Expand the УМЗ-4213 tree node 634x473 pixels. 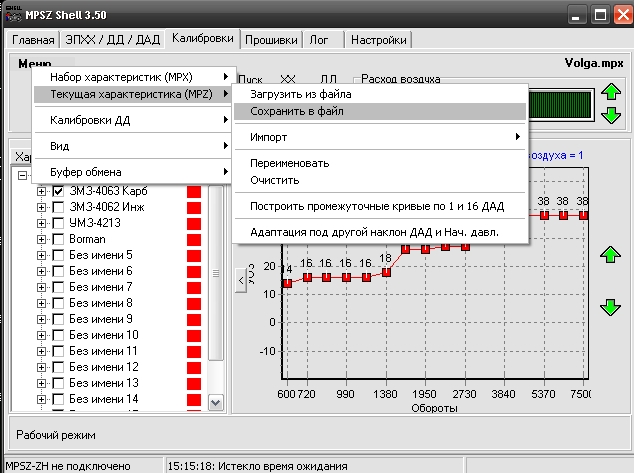click(41, 223)
